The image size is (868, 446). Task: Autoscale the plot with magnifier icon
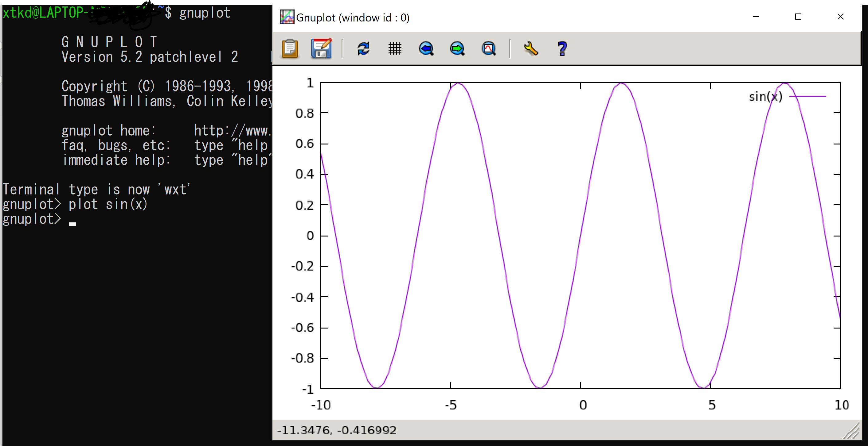pos(489,49)
